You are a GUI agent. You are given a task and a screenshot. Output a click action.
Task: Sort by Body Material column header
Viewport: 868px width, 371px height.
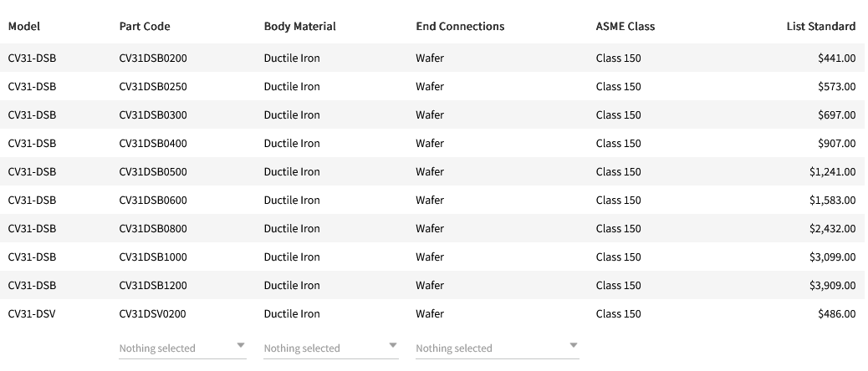(299, 26)
